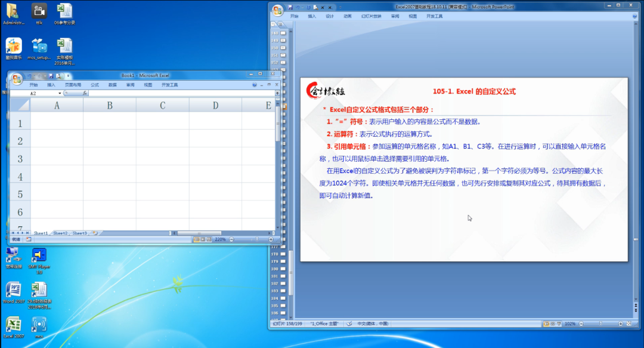Open the Excel 视图 ribbon tab
The width and height of the screenshot is (644, 348).
pyautogui.click(x=148, y=85)
